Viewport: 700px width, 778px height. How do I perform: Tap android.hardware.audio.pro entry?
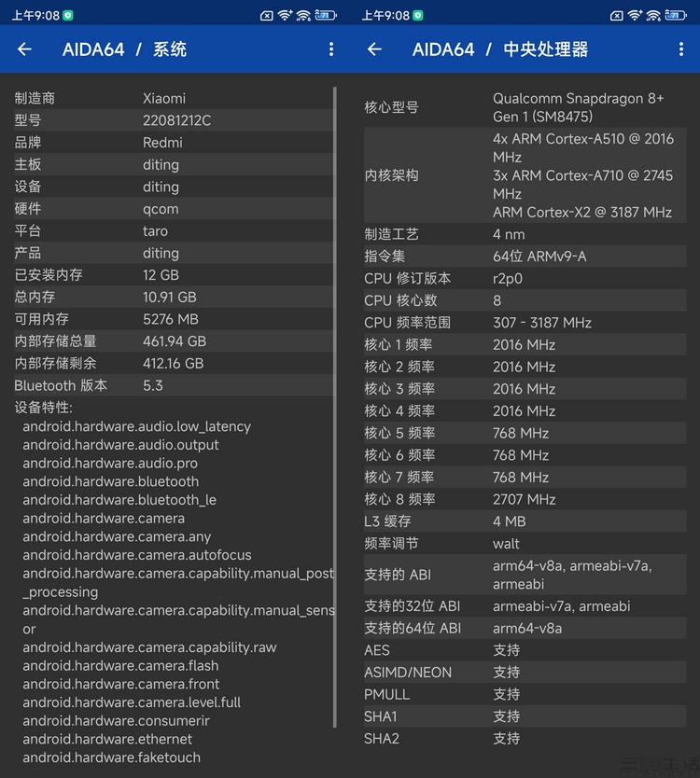coord(110,463)
